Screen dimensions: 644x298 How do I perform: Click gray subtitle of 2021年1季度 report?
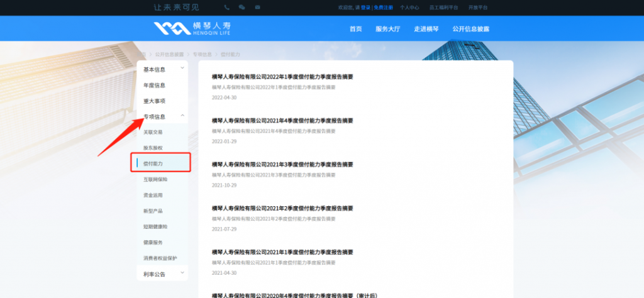pyautogui.click(x=274, y=263)
